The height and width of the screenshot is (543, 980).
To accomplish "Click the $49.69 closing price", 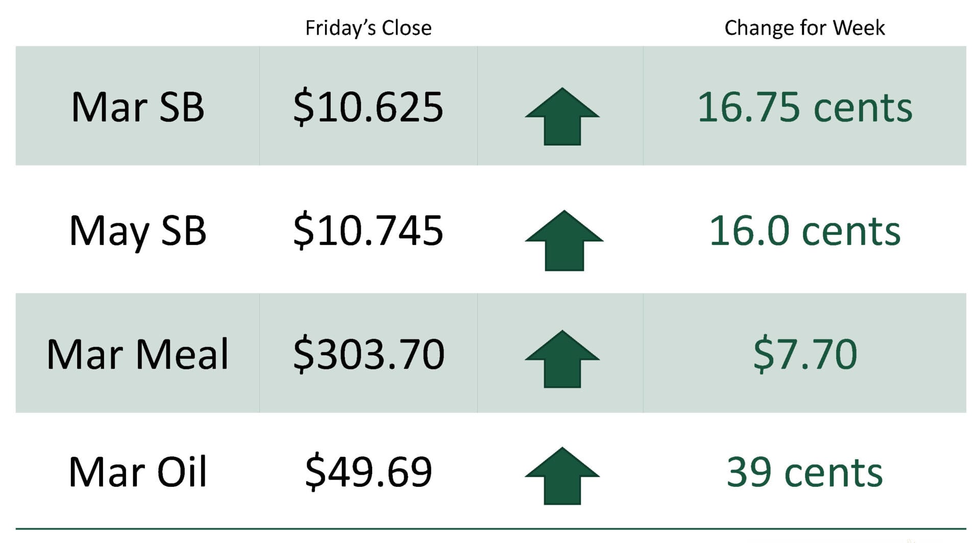I will [x=368, y=472].
